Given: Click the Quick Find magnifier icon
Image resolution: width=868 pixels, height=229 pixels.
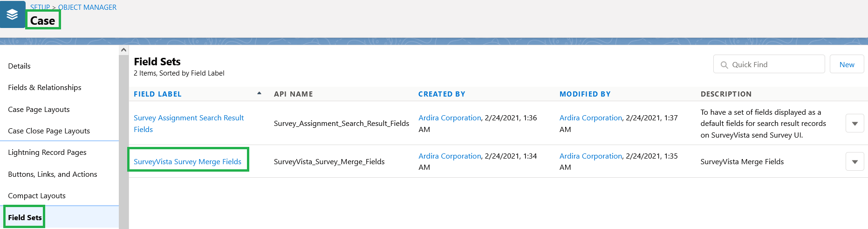Looking at the screenshot, I should (x=724, y=65).
